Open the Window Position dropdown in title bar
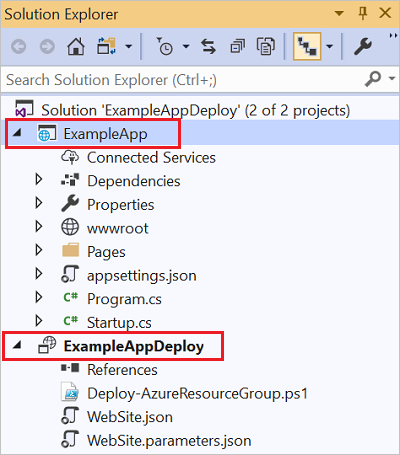 coord(339,14)
